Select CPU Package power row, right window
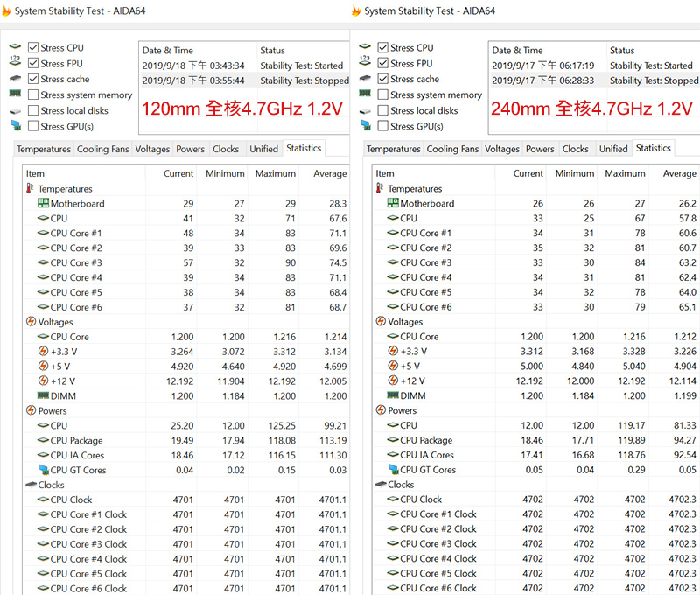This screenshot has height=595, width=700. pyautogui.click(x=535, y=440)
